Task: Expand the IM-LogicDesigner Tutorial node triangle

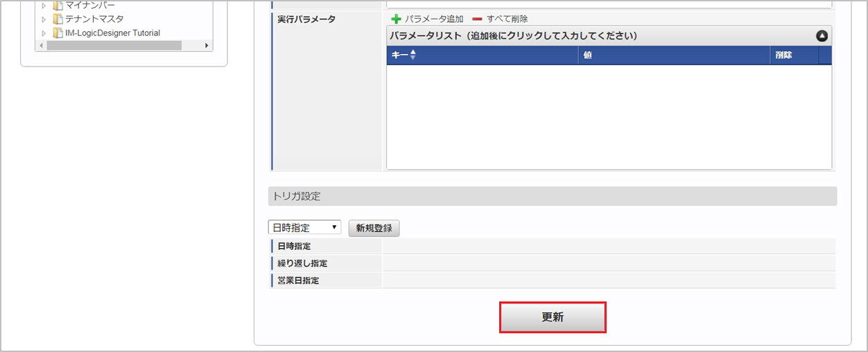Action: pyautogui.click(x=44, y=33)
